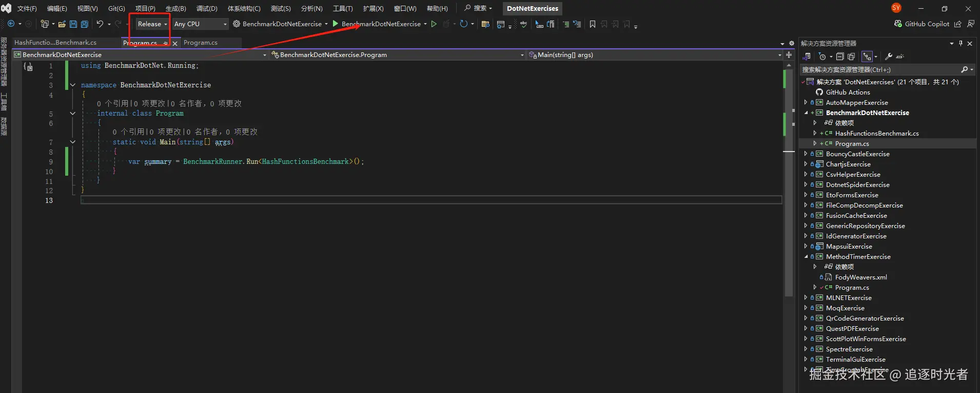Start BenchmarkDotNetExercise with the filled green play icon
The image size is (980, 393).
[335, 24]
